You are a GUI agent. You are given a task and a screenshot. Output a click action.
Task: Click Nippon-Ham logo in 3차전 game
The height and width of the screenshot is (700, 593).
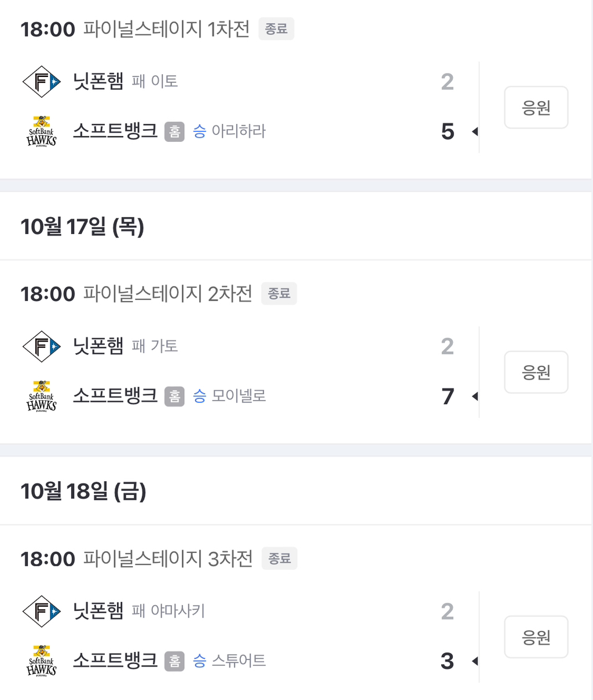pyautogui.click(x=41, y=611)
